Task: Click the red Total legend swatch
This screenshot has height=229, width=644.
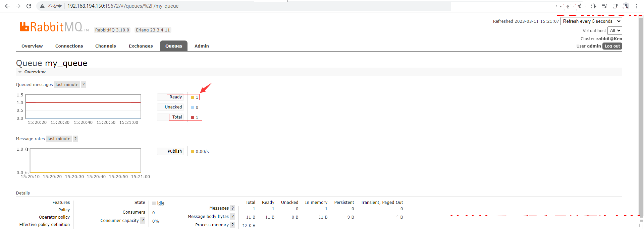Action: (x=193, y=118)
